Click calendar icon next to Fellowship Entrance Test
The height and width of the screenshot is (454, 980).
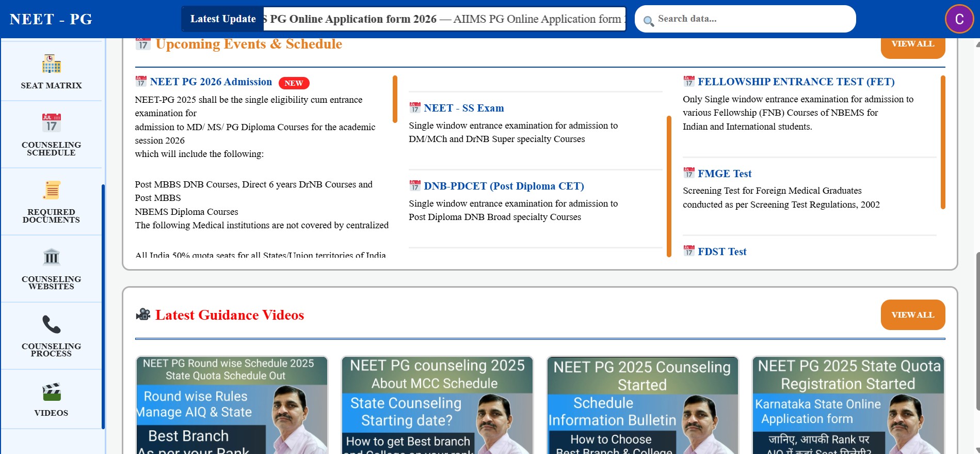[x=689, y=82]
